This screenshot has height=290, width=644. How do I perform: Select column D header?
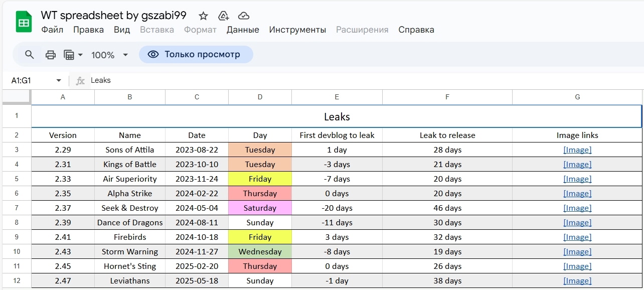[260, 97]
